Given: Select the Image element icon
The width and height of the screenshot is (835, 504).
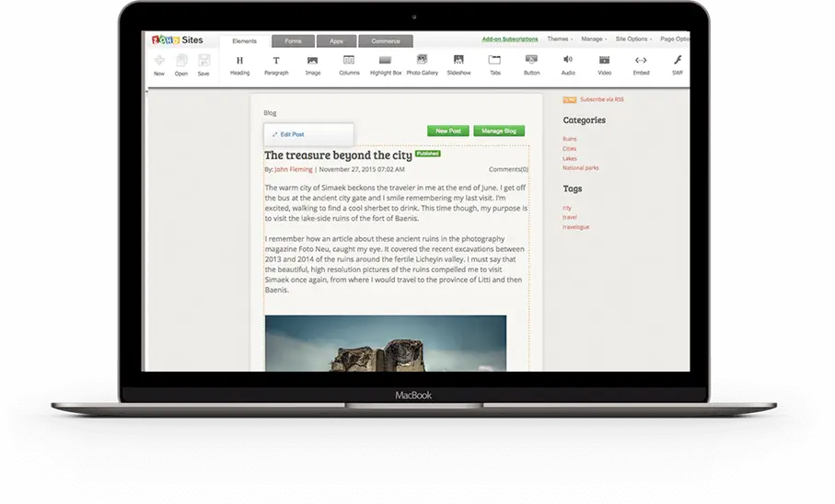Looking at the screenshot, I should [313, 60].
